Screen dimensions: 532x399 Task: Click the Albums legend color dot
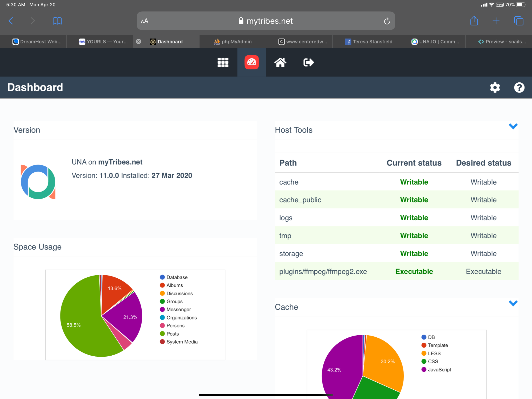pos(162,285)
